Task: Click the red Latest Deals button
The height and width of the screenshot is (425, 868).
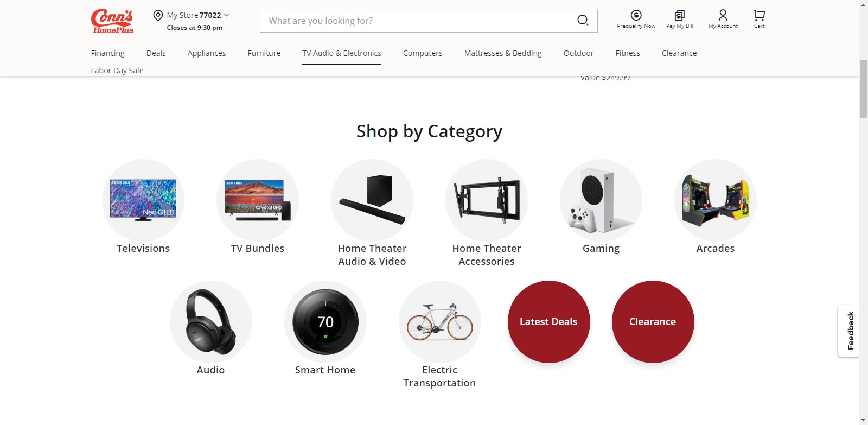Action: coord(548,322)
